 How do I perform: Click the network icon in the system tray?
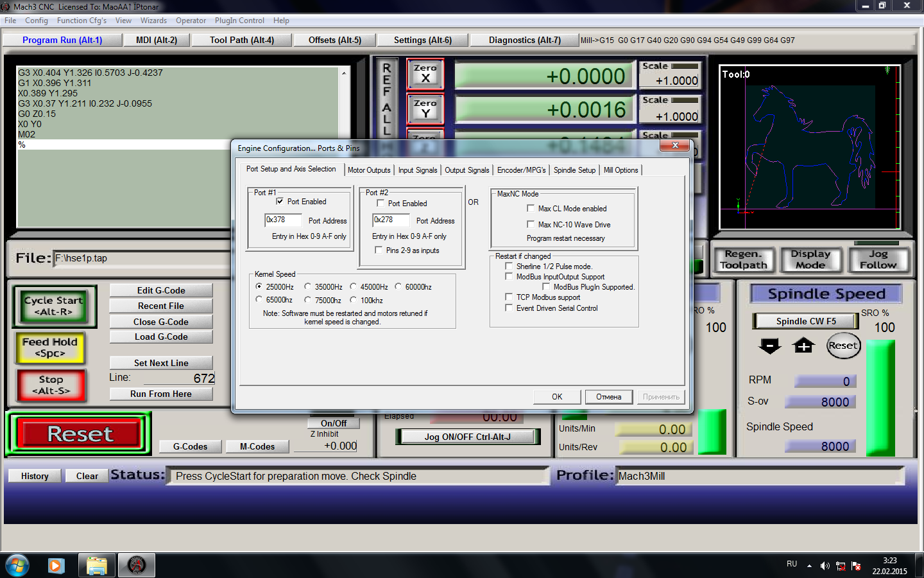pos(840,566)
